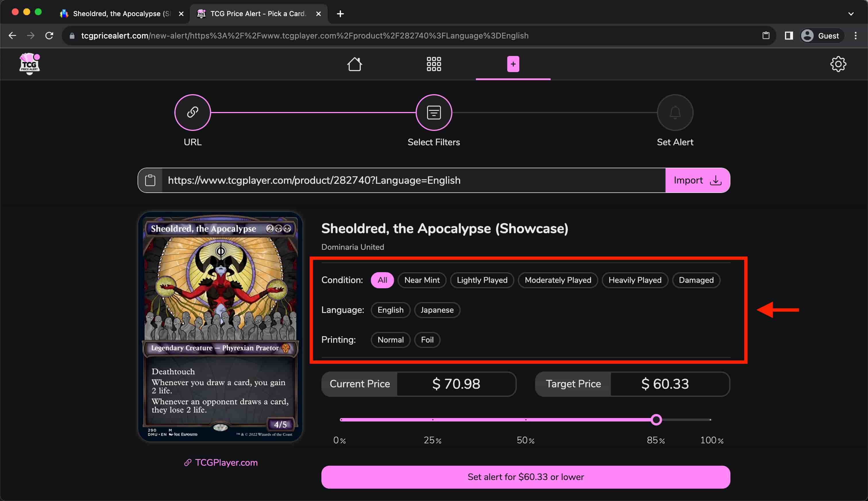View site security lock info
868x501 pixels.
point(72,36)
